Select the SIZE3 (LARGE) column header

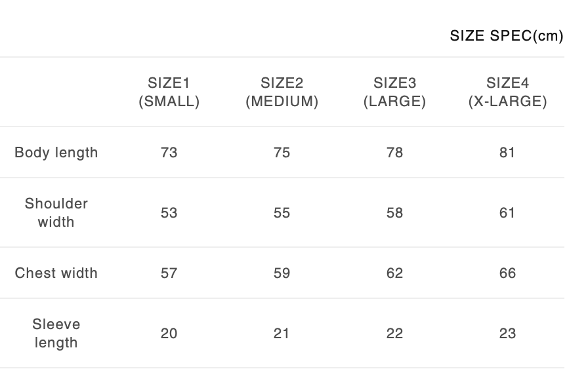(x=395, y=92)
